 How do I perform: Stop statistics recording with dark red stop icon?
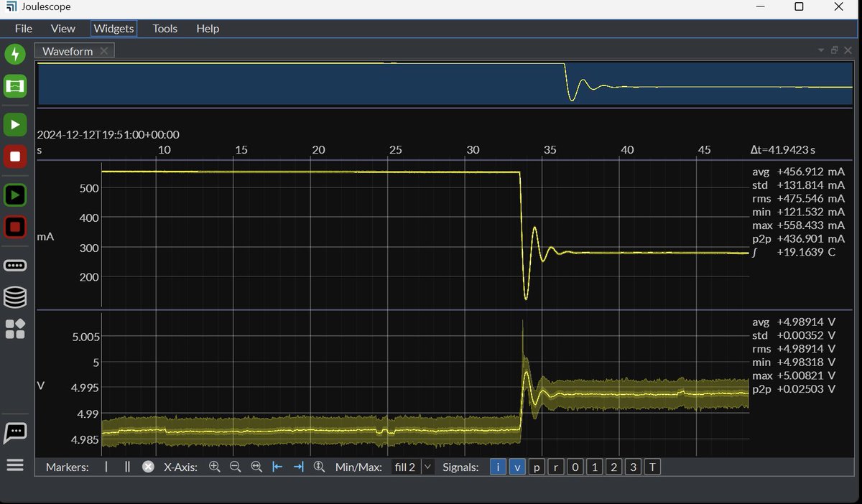(x=15, y=228)
